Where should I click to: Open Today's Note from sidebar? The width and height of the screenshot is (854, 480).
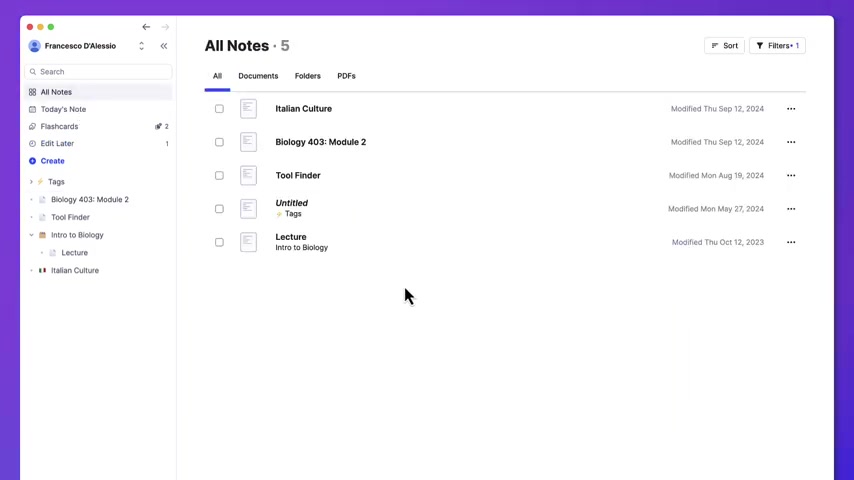[63, 109]
